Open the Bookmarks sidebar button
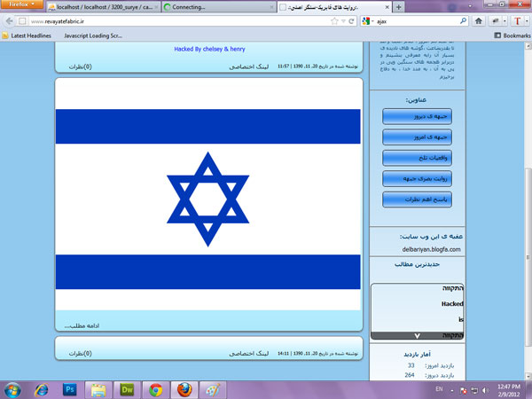Screen dimensions: 532x399 [512, 35]
